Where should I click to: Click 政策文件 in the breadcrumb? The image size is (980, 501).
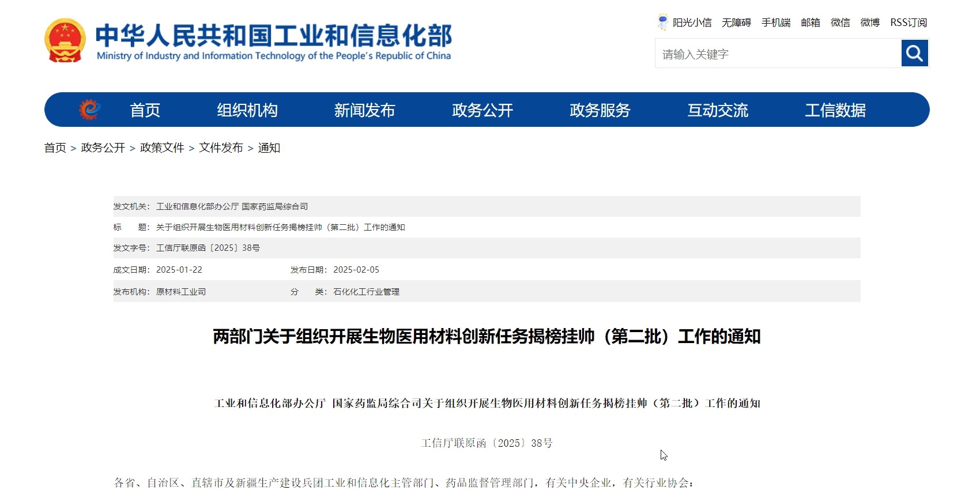(x=162, y=148)
